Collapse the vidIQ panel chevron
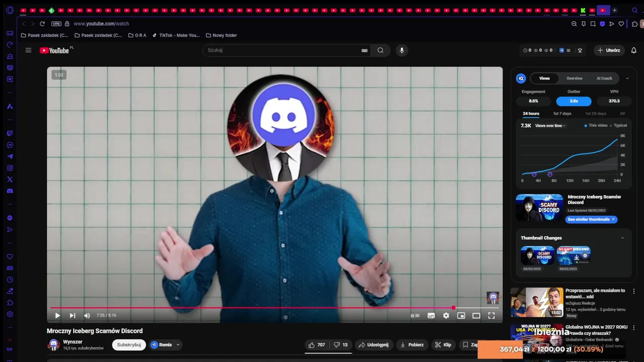Viewport: 644px width, 362px height. coord(627,78)
